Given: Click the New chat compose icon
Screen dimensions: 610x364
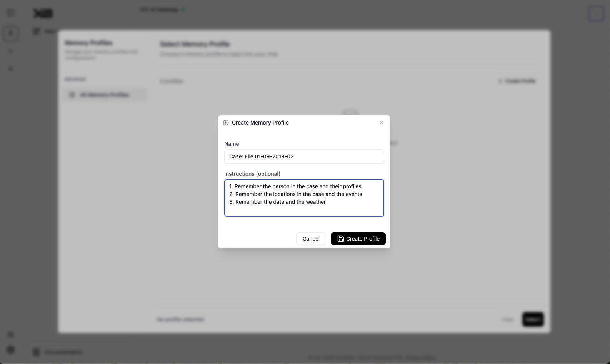Looking at the screenshot, I should point(37,31).
